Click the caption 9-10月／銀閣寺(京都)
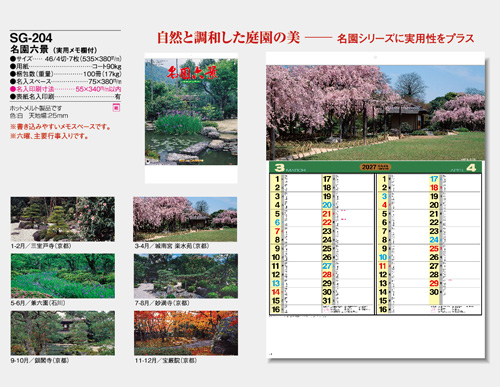The width and height of the screenshot is (500, 387). click(40, 360)
